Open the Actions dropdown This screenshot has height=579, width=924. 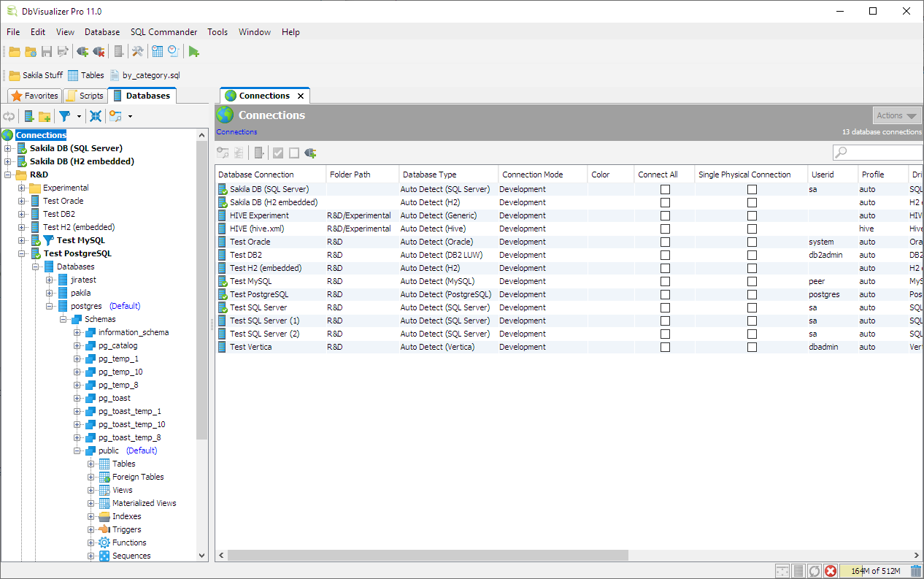[896, 115]
